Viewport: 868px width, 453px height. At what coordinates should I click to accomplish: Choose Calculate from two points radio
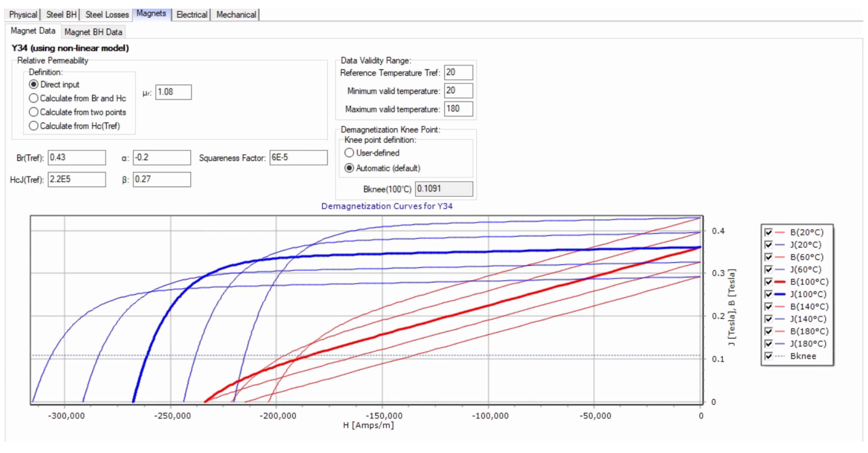click(x=33, y=112)
